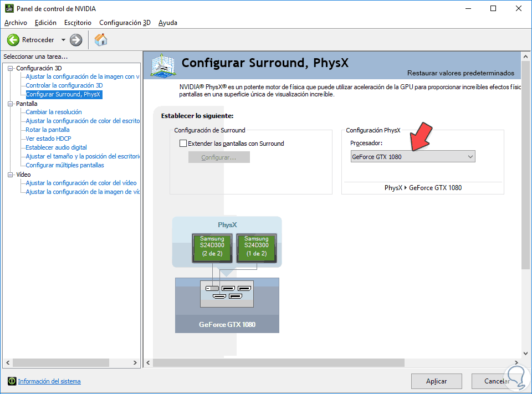
Task: Open Información del sistema link
Action: tap(49, 381)
